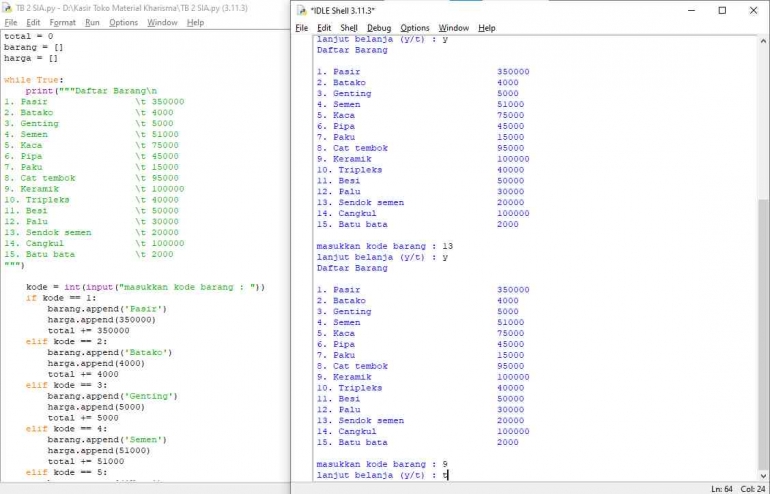Open Window menu in the editor window
Viewport: 770px width, 494px height.
[x=162, y=23]
